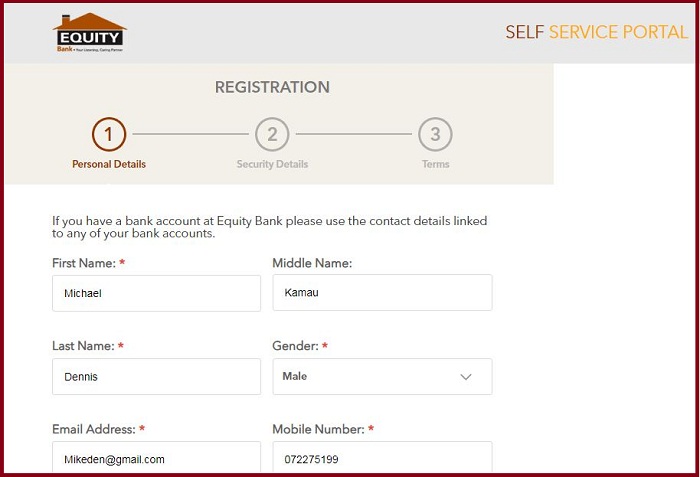Go to Security Details step label
This screenshot has width=700, height=477.
272,164
